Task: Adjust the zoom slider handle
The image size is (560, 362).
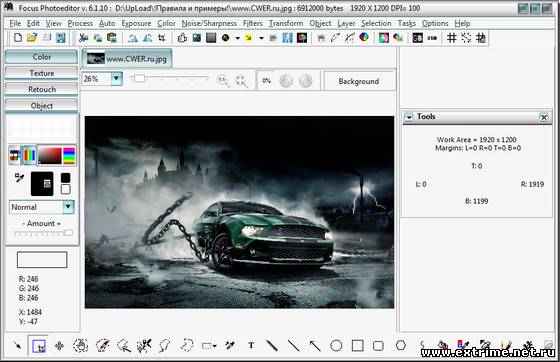Action: (139, 78)
